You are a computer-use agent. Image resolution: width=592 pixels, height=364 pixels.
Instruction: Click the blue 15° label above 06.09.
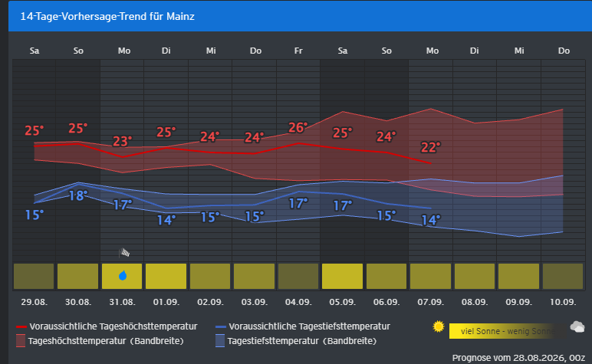click(386, 215)
